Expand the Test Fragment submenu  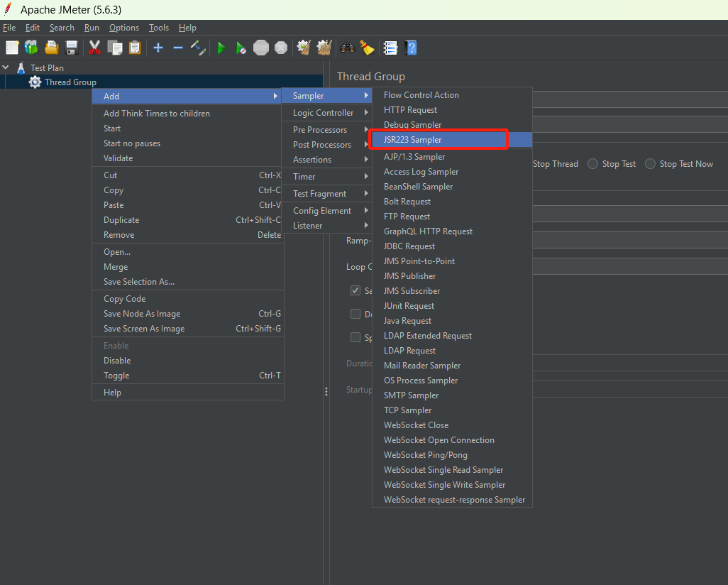pyautogui.click(x=327, y=194)
